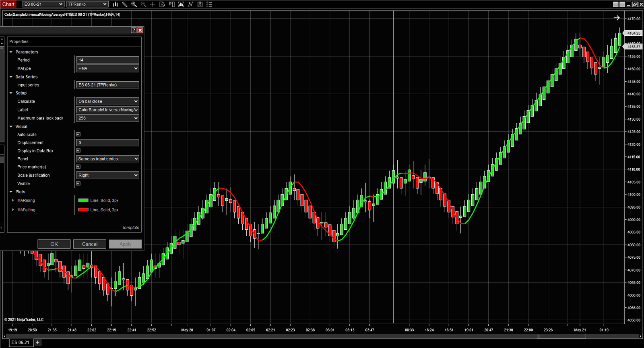Disable the Price marker(s) checkbox
Image resolution: width=644 pixels, height=348 pixels.
point(78,167)
